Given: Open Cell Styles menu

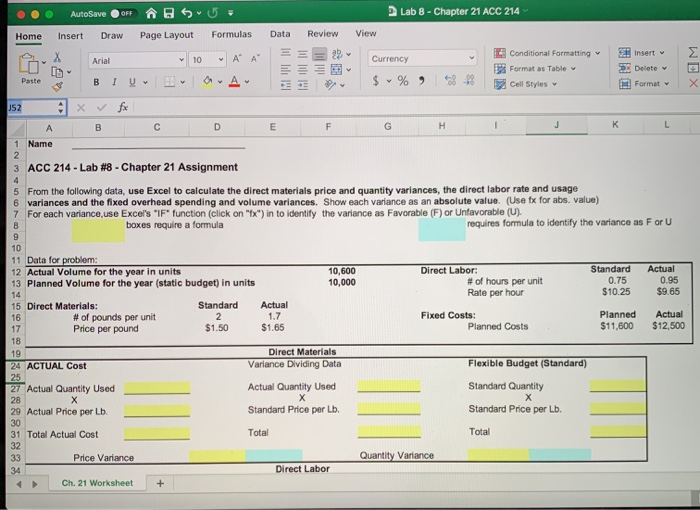Looking at the screenshot, I should 525,84.
